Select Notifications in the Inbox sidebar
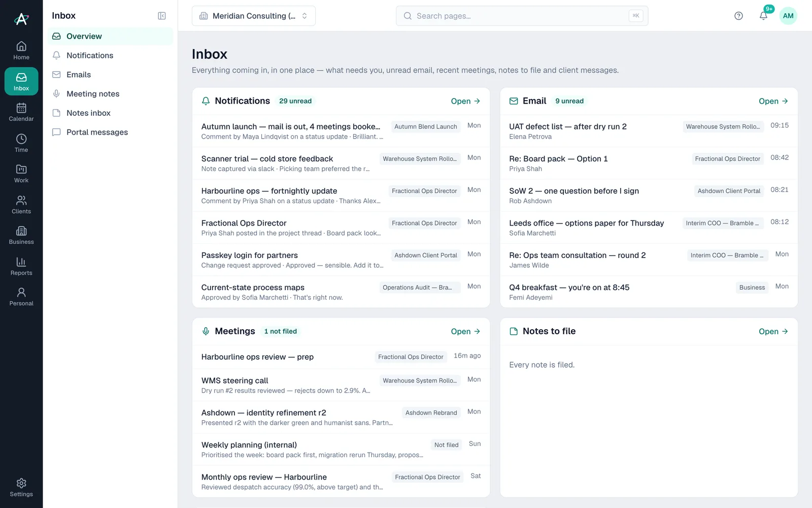The image size is (812, 508). [110, 55]
